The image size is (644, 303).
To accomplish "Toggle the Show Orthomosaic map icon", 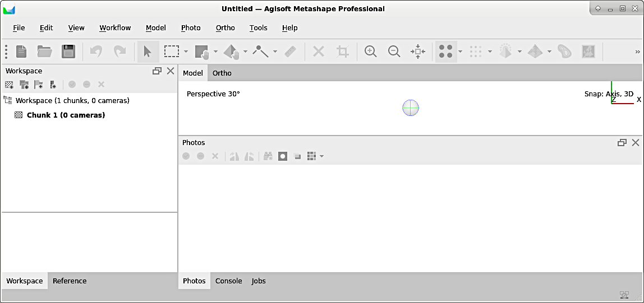I will coord(588,52).
